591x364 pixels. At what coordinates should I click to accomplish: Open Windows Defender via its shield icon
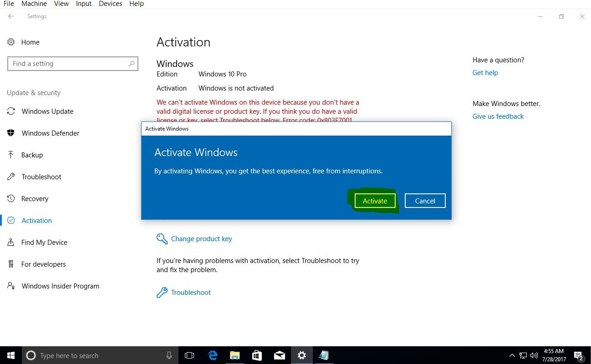(x=11, y=133)
